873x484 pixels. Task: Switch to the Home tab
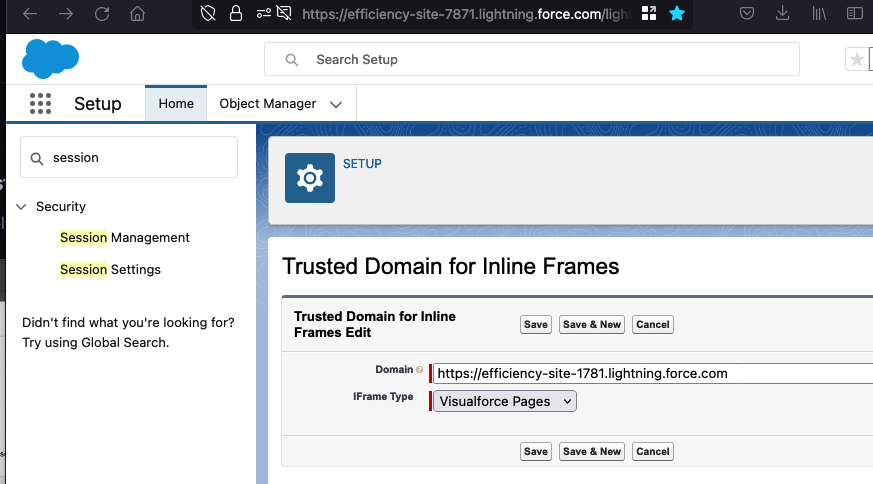176,104
